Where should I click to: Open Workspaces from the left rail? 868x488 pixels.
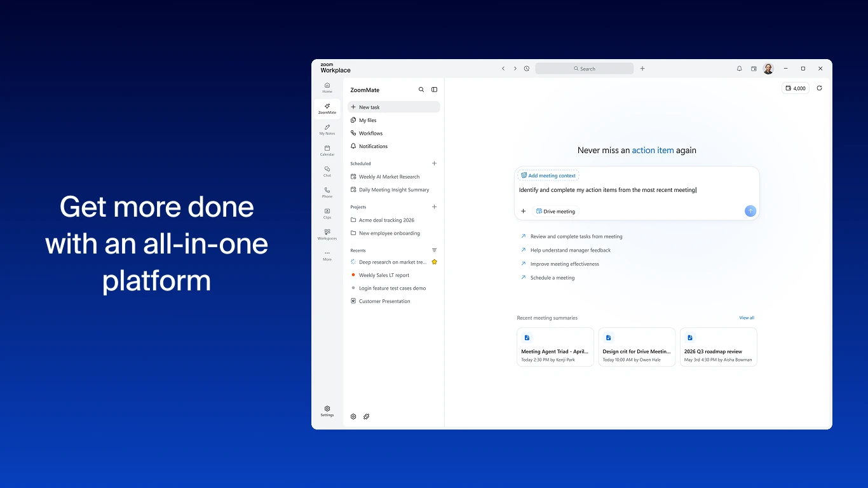tap(327, 234)
